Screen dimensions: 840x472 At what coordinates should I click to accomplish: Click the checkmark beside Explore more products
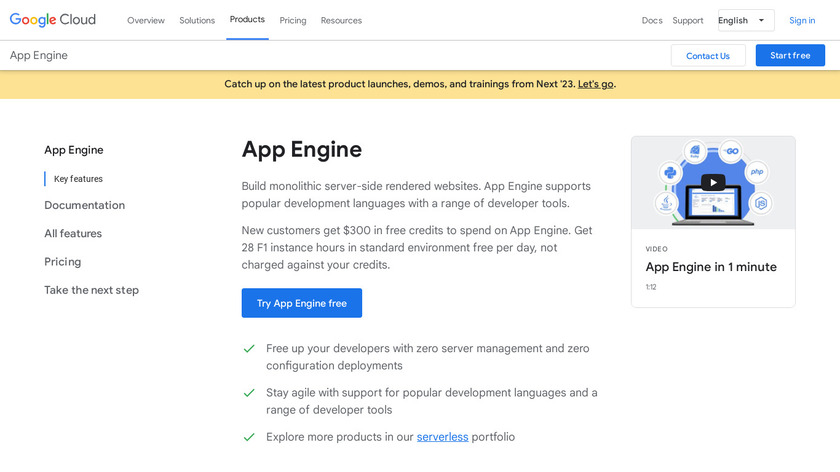tap(249, 437)
